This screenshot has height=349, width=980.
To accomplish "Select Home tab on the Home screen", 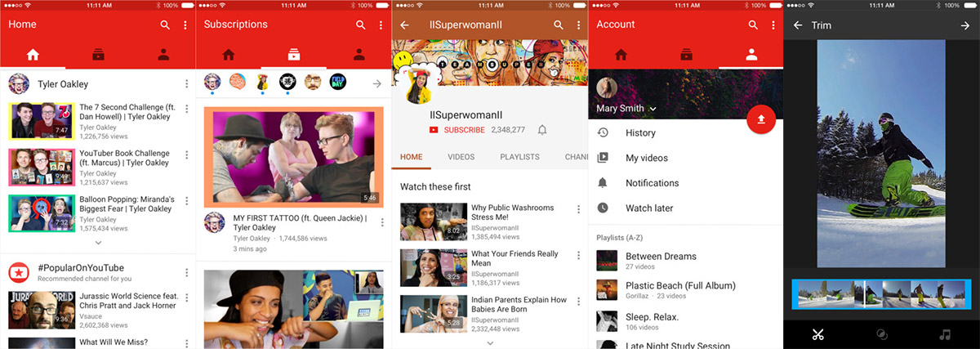I will [33, 55].
